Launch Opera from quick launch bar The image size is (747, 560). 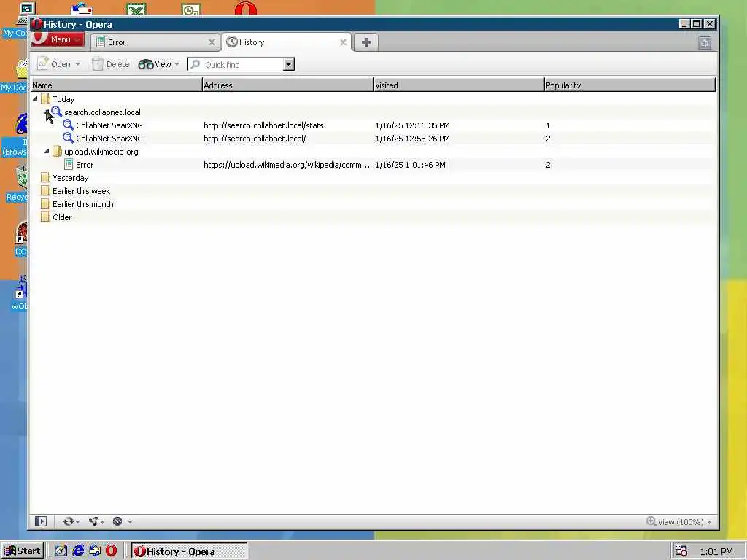(x=112, y=551)
